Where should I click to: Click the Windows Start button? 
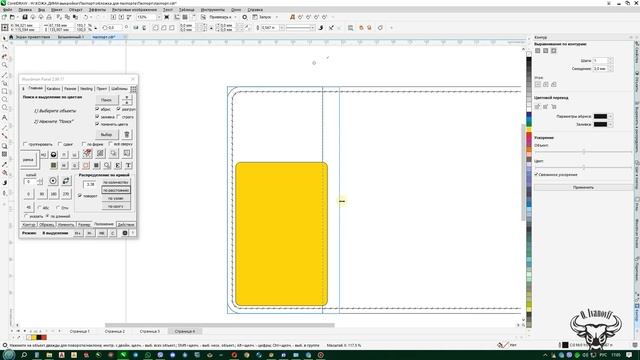click(9, 355)
